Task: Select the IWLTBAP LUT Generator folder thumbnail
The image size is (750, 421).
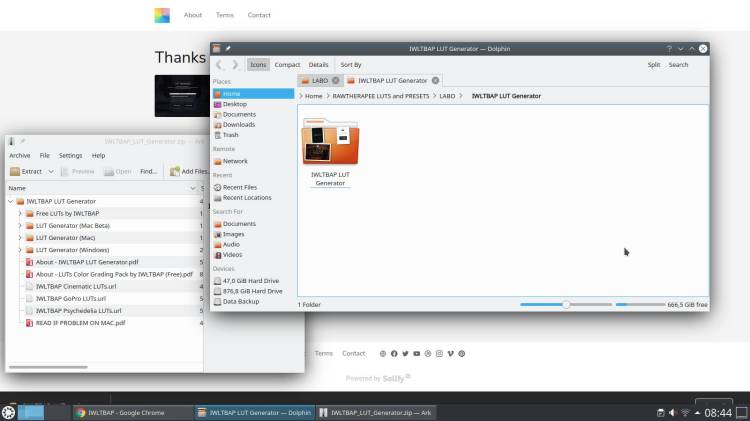Action: pyautogui.click(x=330, y=142)
